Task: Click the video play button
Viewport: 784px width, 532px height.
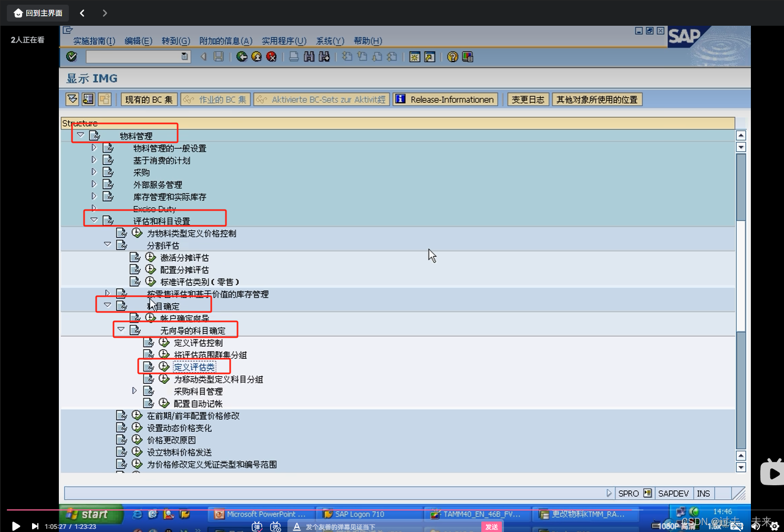Action: tap(16, 526)
